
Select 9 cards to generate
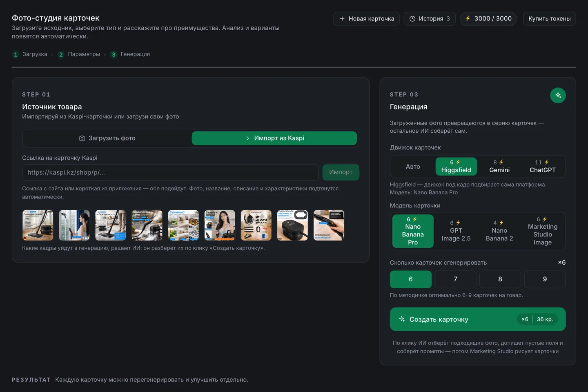pos(545,279)
